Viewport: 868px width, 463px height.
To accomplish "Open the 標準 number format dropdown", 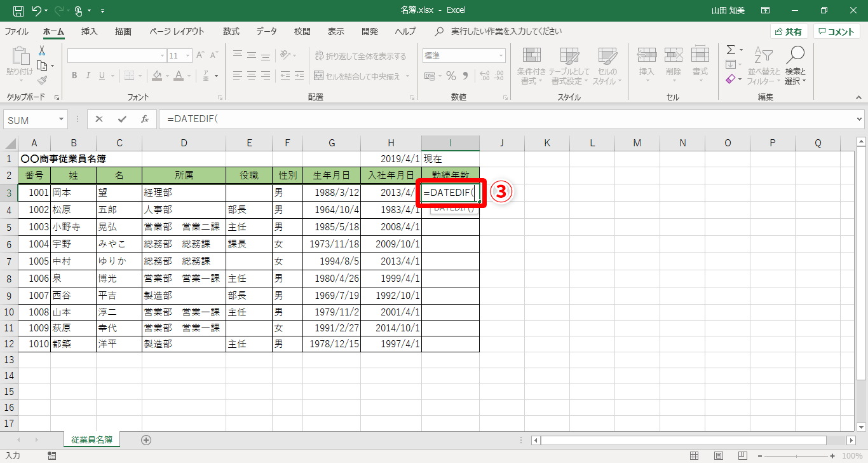I will (x=501, y=55).
